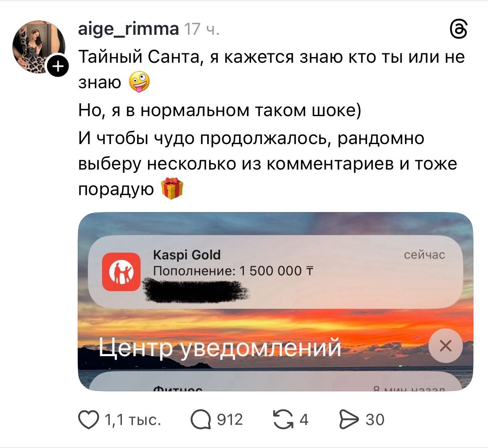Screen dimensions: 488x448
Task: Repost using the circular arrows icon
Action: coord(283,420)
